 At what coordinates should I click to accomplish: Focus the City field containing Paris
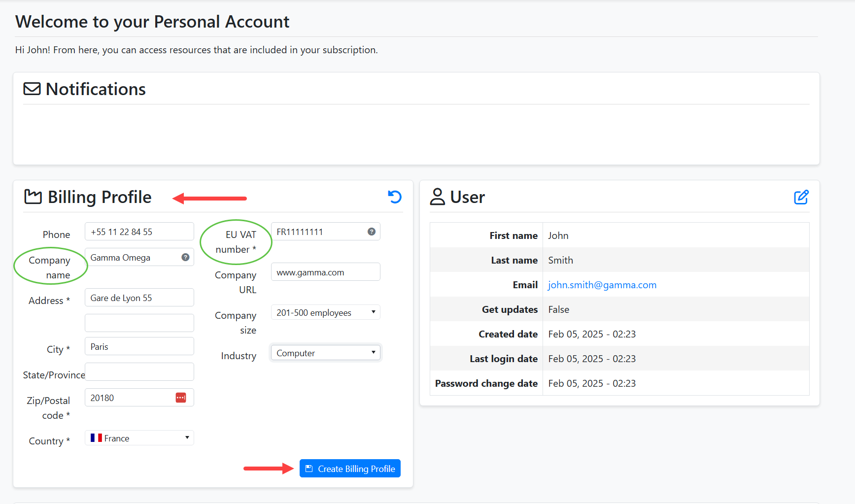tap(139, 346)
